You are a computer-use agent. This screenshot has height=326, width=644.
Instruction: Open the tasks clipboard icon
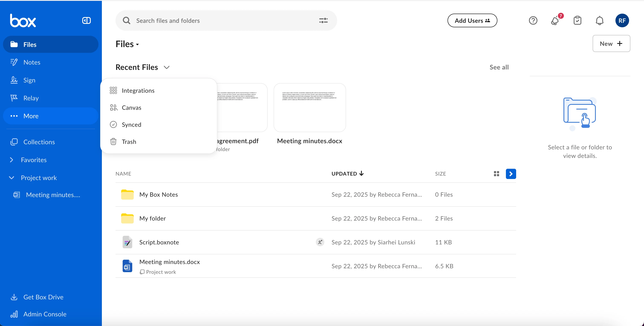(x=577, y=20)
